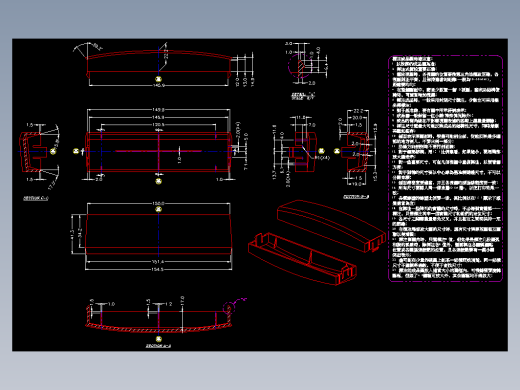Select the 154.5 width dimension

click(158, 269)
